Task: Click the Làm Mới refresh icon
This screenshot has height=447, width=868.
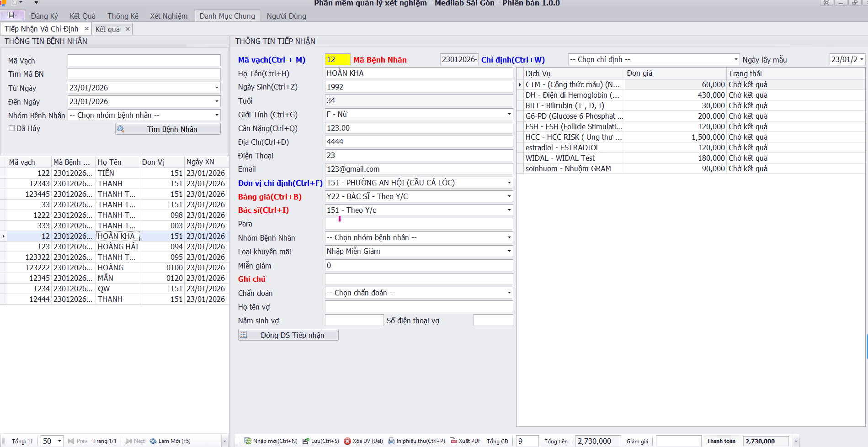Action: [x=153, y=441]
